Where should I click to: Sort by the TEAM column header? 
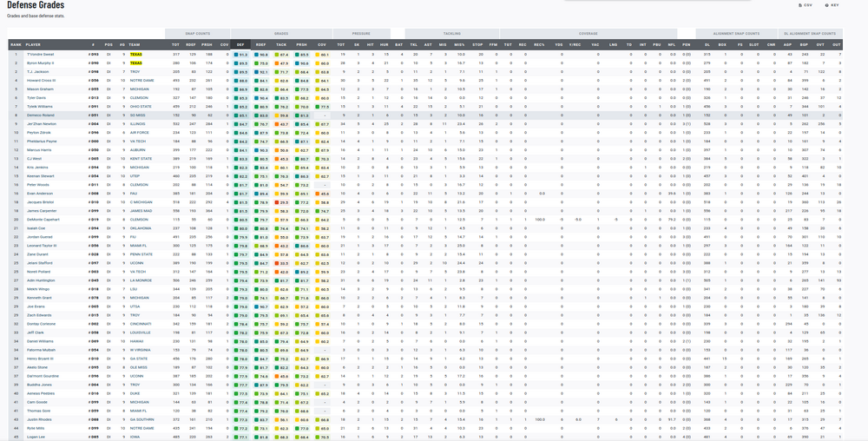pos(135,43)
